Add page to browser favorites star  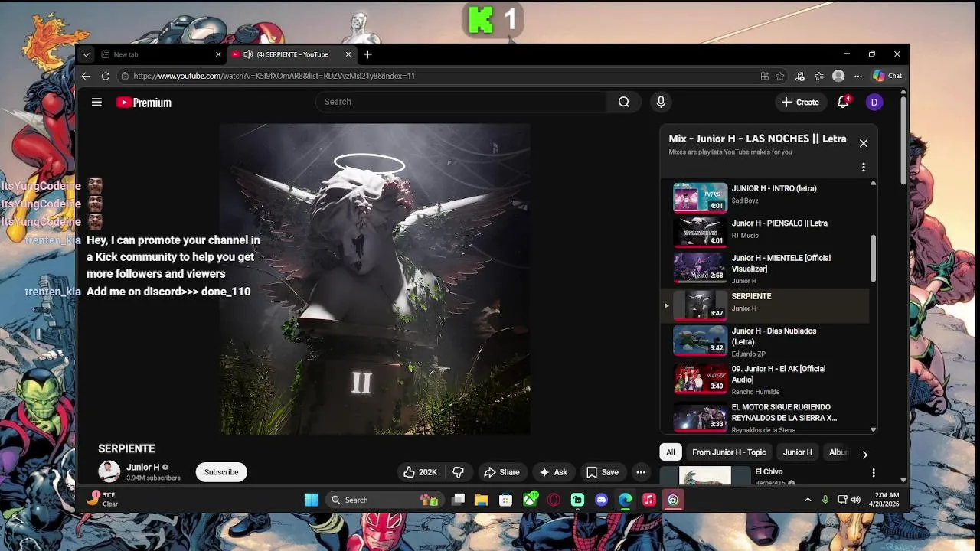point(780,76)
